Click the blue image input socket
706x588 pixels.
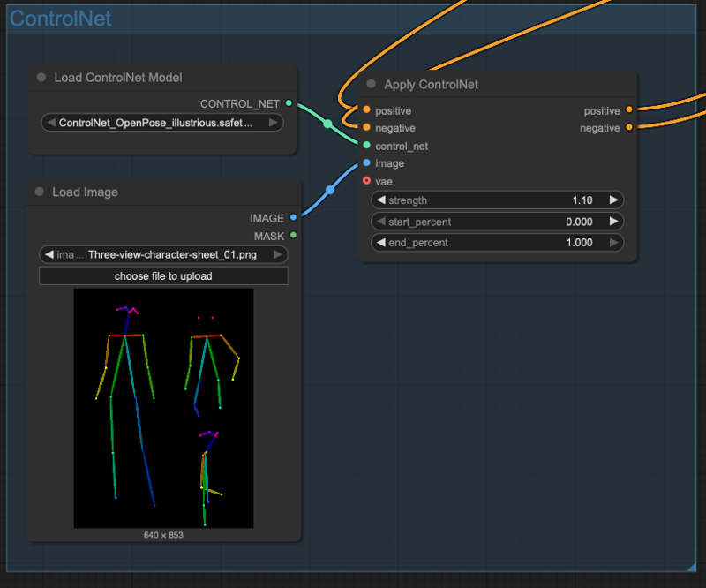[366, 163]
